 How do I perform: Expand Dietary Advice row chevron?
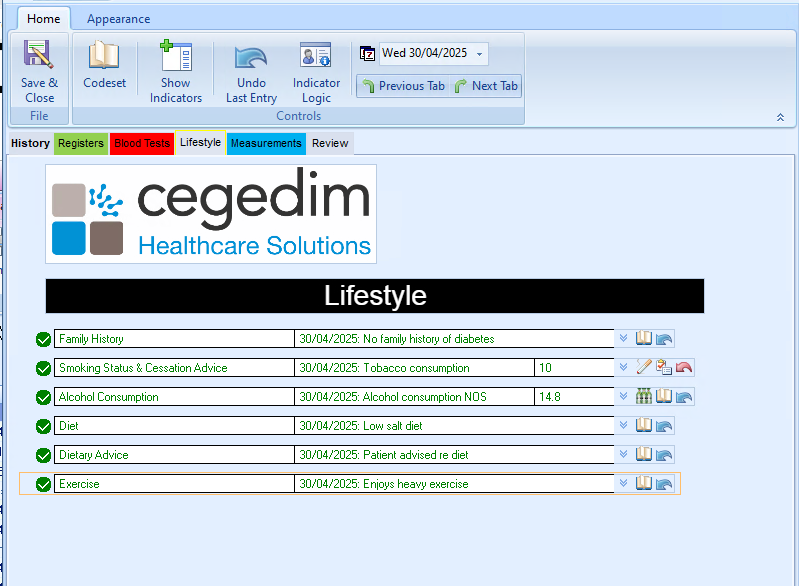coord(623,455)
